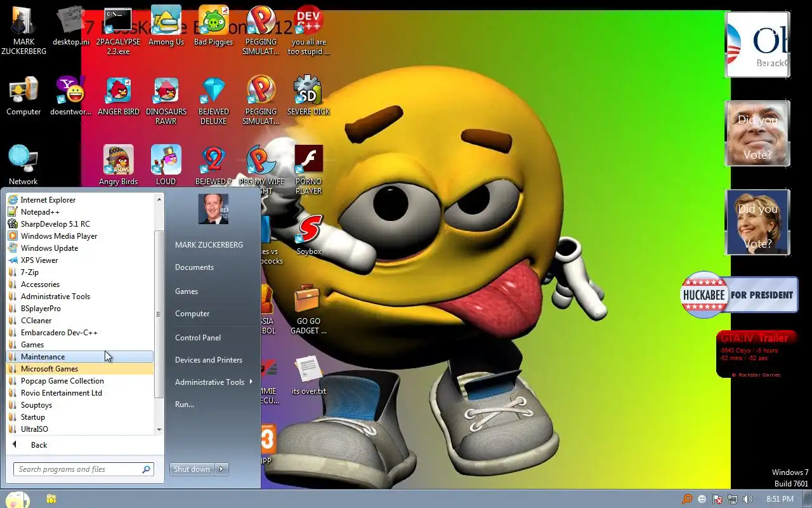
Task: Launch Notepad++ from program list
Action: click(80, 211)
